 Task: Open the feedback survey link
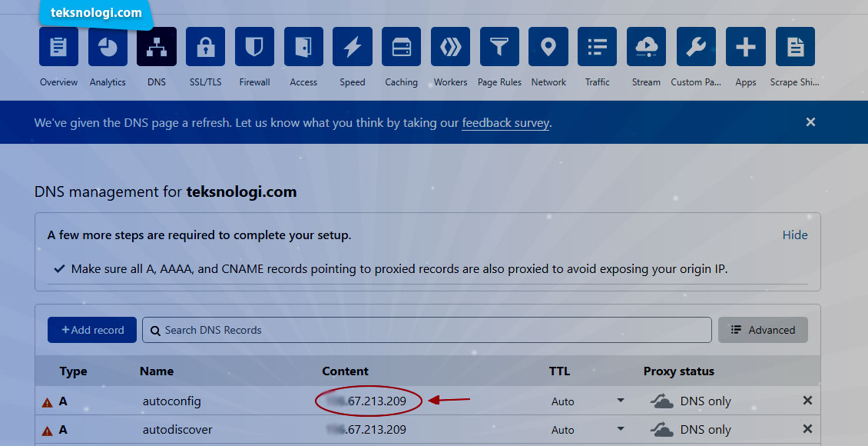tap(505, 122)
